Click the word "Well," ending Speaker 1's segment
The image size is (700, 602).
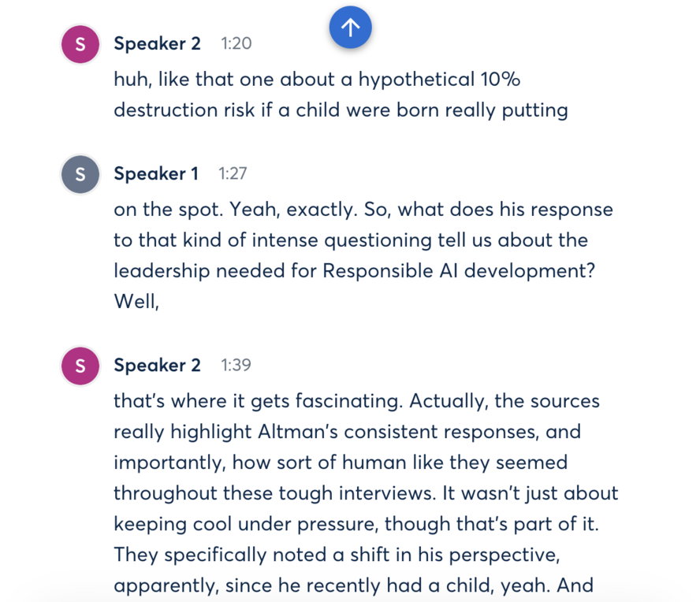[x=136, y=301]
